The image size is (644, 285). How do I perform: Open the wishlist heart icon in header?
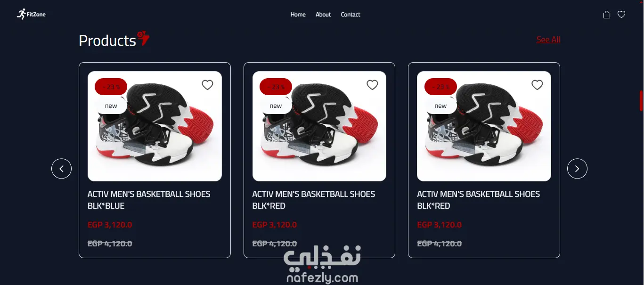[621, 15]
